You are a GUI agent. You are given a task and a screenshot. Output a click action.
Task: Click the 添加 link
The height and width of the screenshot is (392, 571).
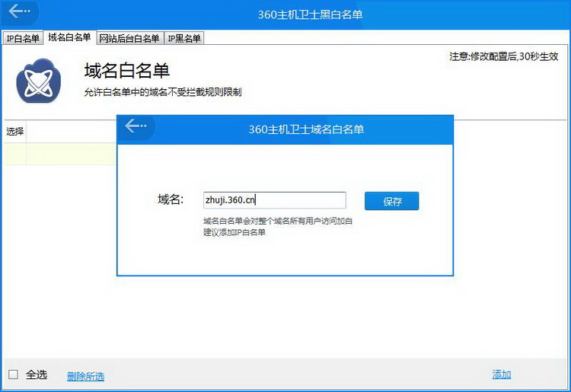(501, 374)
